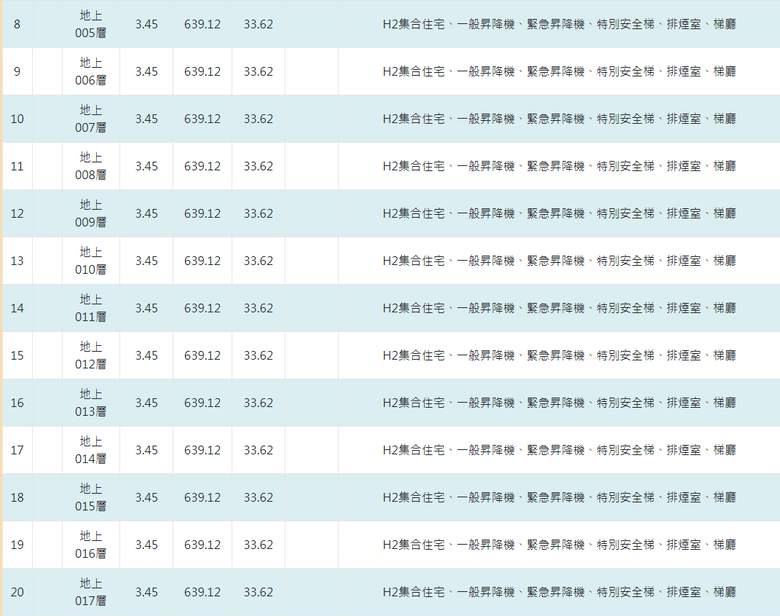Image resolution: width=780 pixels, height=616 pixels.
Task: Click floor cell 地上016層
Action: (x=91, y=544)
